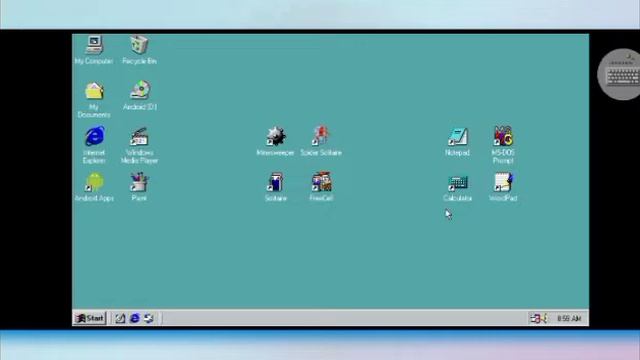
Task: Select the Android CD disc icon
Action: click(x=140, y=90)
